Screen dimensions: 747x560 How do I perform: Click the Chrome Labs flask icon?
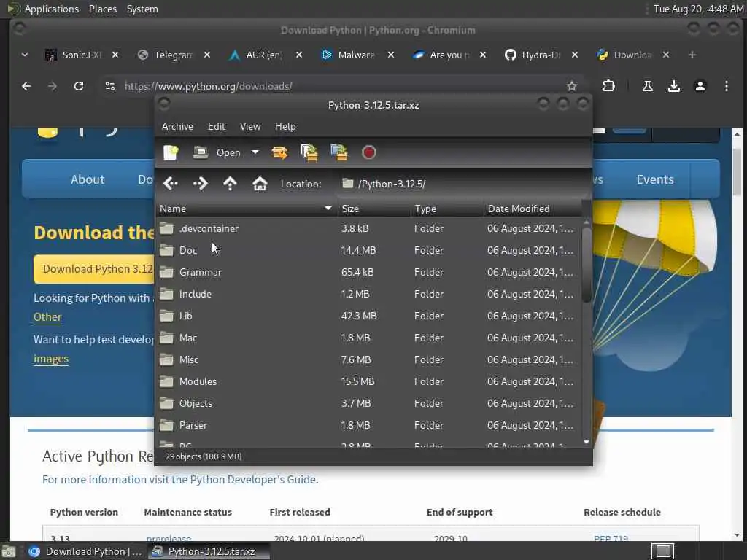[648, 86]
